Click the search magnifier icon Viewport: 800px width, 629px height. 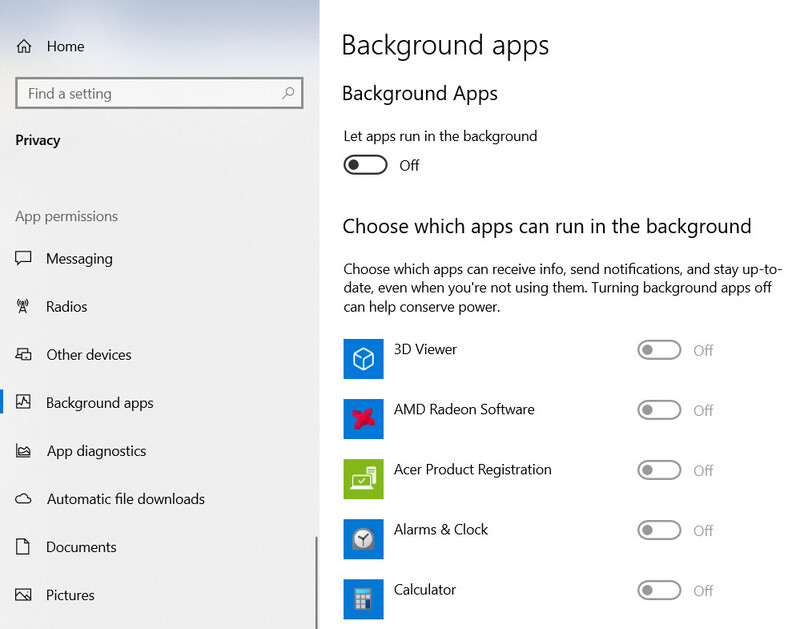pos(288,93)
